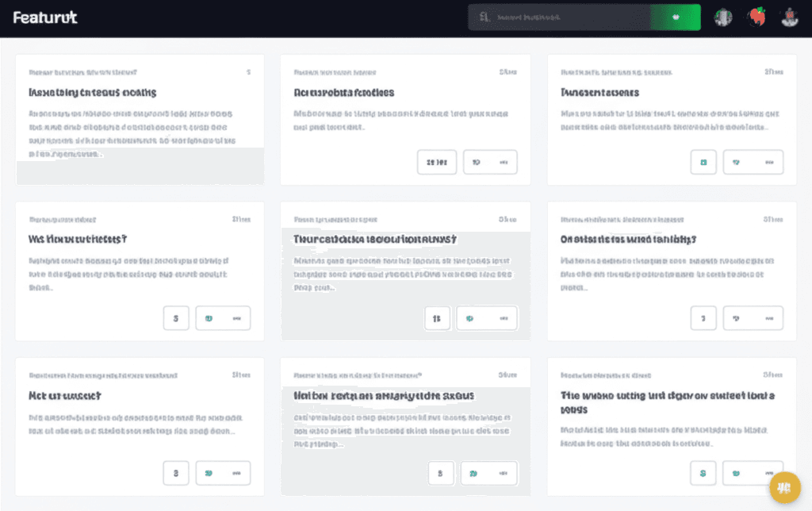Click the Featurut logo in the header
Viewport: 812px width, 511px height.
(45, 17)
